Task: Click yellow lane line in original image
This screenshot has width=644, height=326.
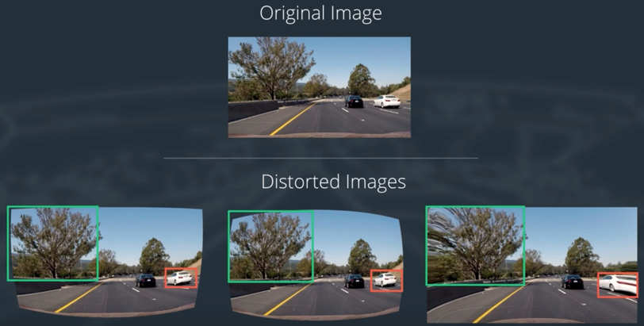Action: pyautogui.click(x=293, y=119)
